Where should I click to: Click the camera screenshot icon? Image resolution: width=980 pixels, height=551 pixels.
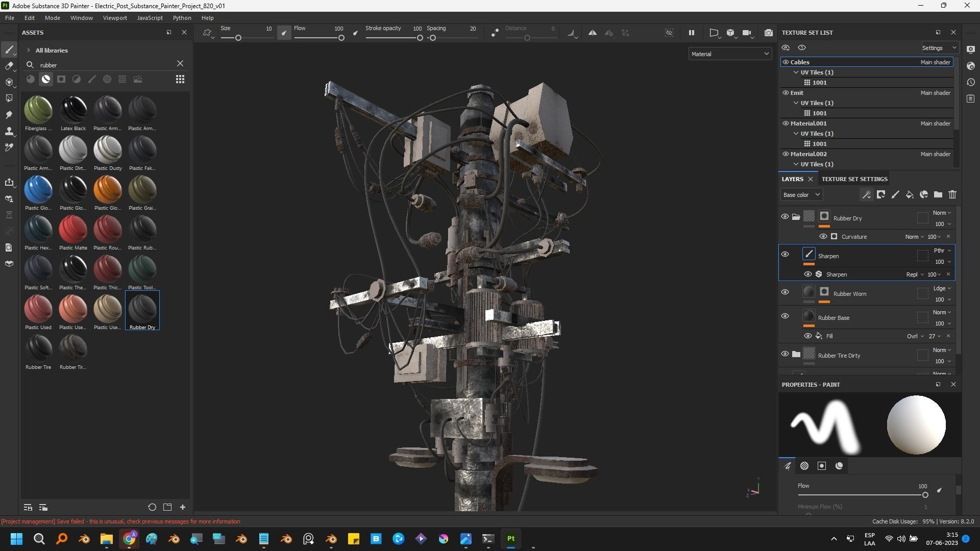[768, 33]
